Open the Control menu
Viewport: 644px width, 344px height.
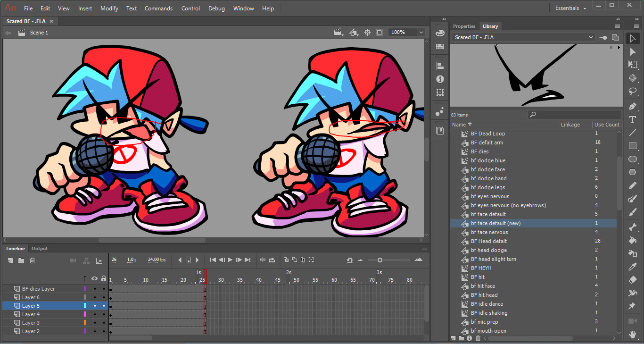(190, 8)
